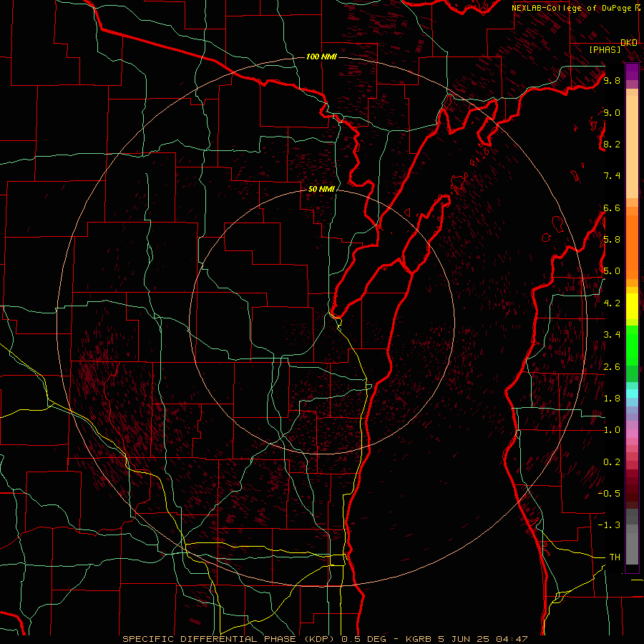Click the 6.6 value on the color scale

[612, 208]
